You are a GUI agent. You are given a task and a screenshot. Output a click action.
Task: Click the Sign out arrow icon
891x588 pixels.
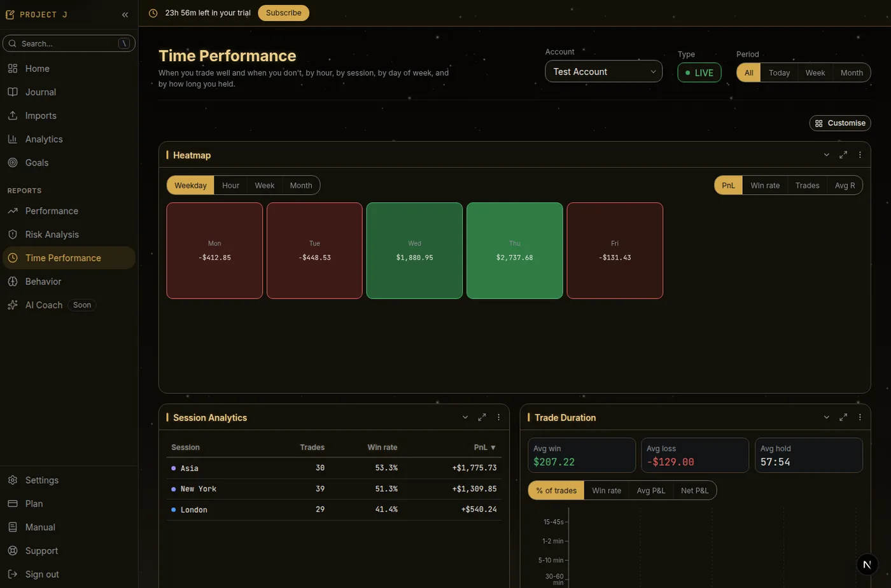(x=13, y=574)
